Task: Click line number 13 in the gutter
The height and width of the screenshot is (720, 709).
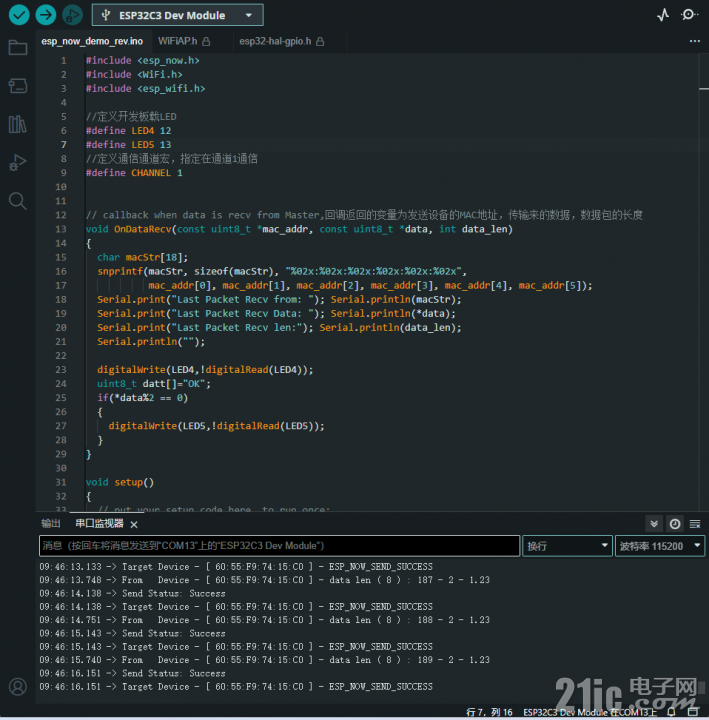Action: [x=61, y=229]
